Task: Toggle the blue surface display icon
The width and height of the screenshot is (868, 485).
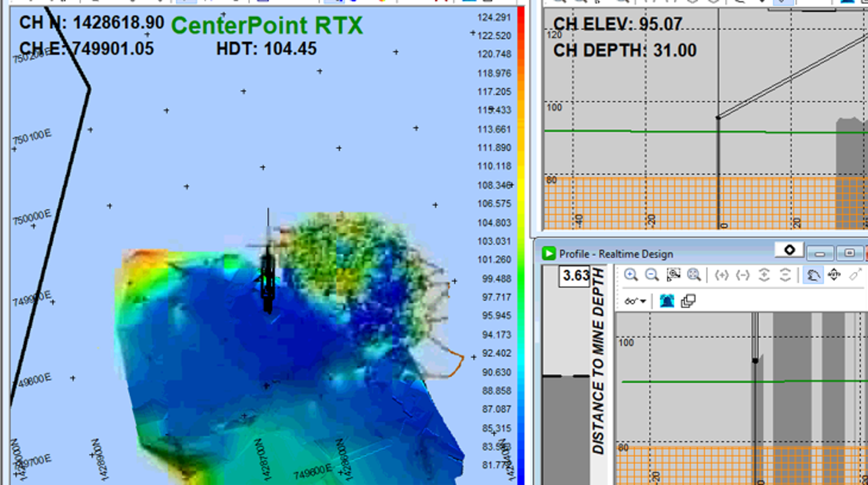Action: coord(666,301)
